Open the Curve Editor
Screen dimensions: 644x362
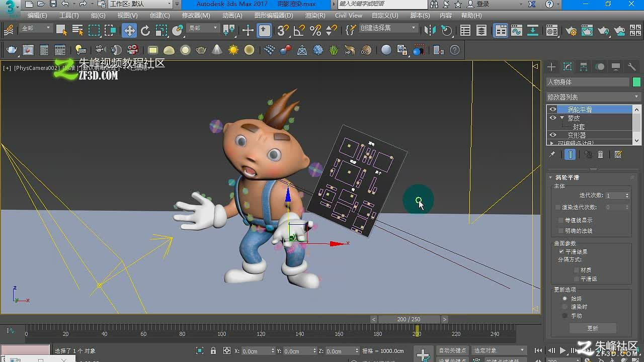click(517, 31)
